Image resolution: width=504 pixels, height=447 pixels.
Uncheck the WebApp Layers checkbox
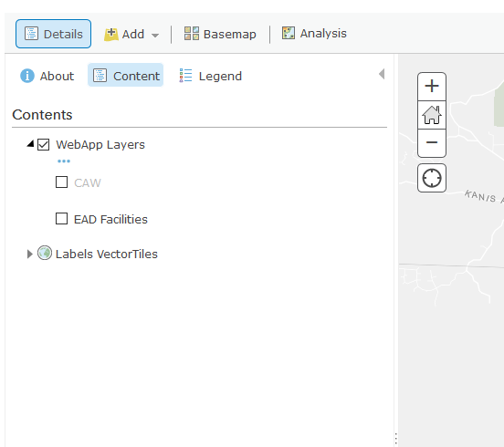click(44, 144)
